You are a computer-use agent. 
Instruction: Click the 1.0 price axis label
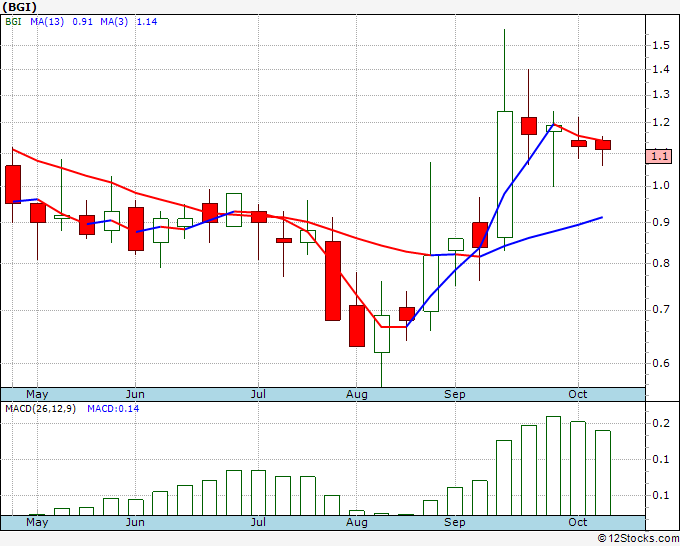661,185
